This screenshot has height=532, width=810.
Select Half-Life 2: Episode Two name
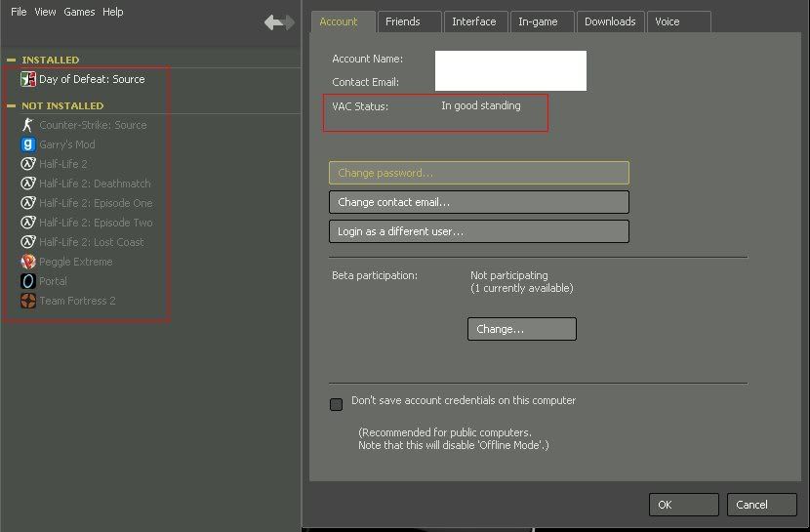[96, 223]
